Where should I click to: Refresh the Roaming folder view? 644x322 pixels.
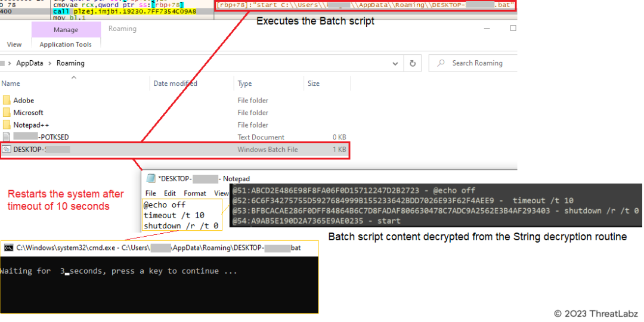point(412,63)
